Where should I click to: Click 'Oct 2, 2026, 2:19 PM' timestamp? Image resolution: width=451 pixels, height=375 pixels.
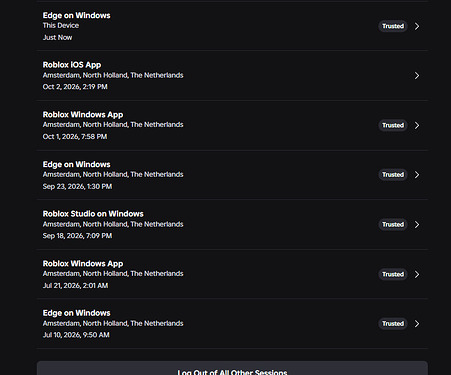[75, 87]
